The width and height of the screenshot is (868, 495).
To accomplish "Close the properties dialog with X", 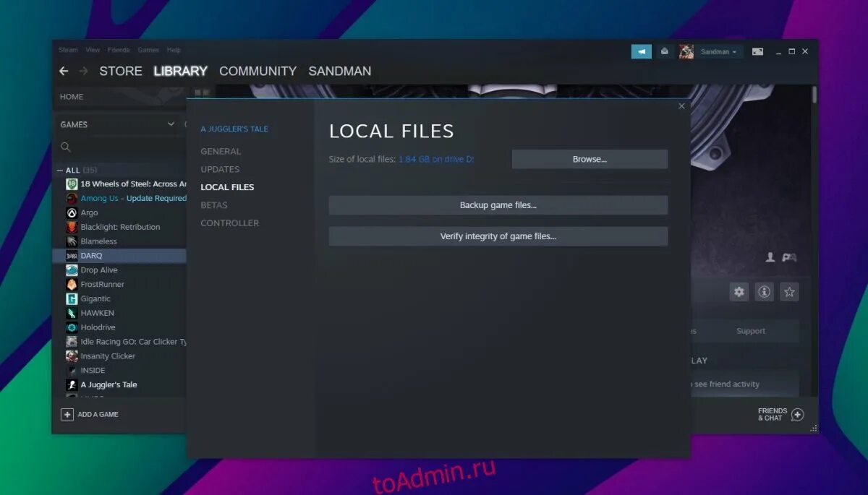I will [681, 106].
